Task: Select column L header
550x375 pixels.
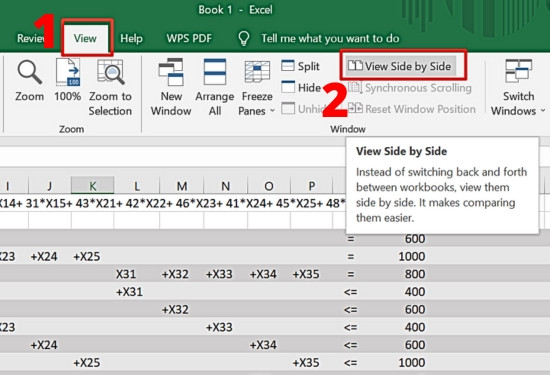Action: 137,185
